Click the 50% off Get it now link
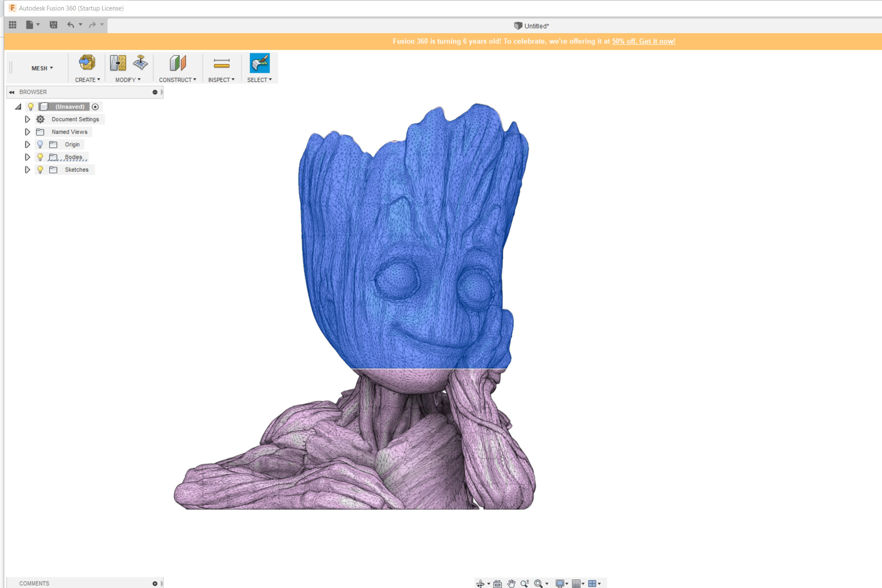The width and height of the screenshot is (882, 588). [x=643, y=41]
